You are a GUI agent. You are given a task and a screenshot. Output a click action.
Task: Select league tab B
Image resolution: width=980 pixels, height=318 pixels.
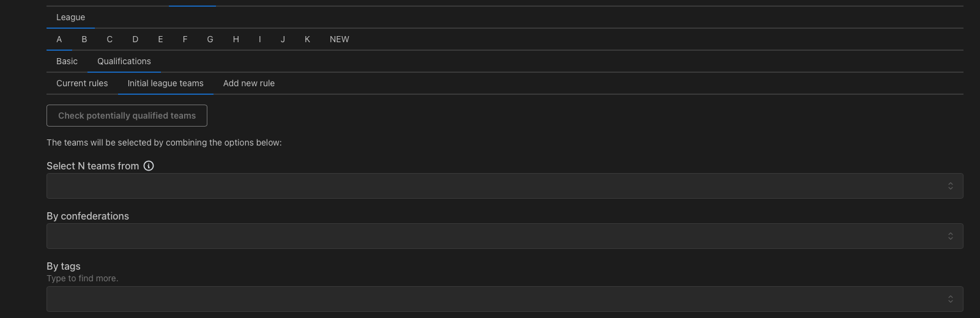point(84,39)
